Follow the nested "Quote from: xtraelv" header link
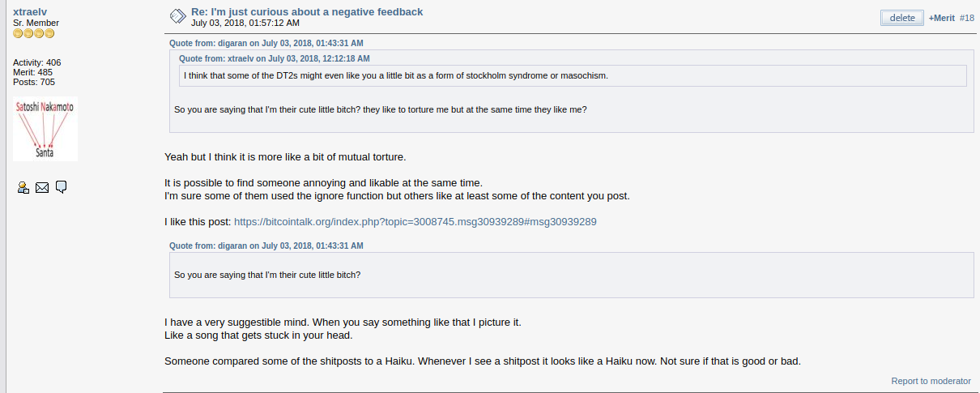Image resolution: width=980 pixels, height=393 pixels. click(x=275, y=58)
